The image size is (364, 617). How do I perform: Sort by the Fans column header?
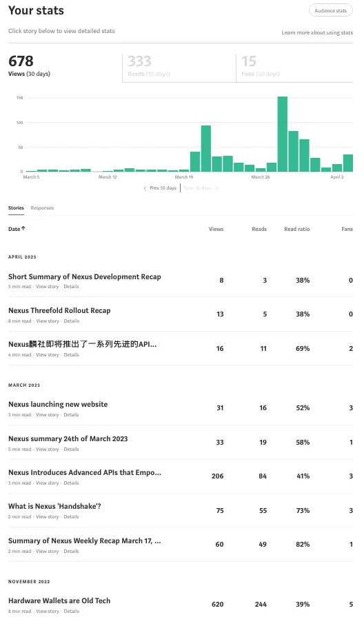click(x=347, y=229)
